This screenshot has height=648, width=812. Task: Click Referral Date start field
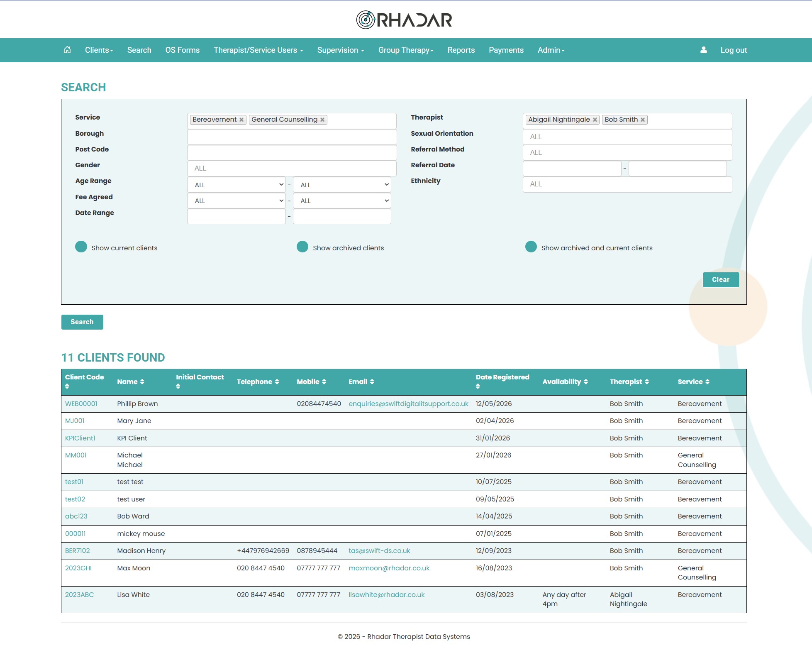tap(572, 169)
